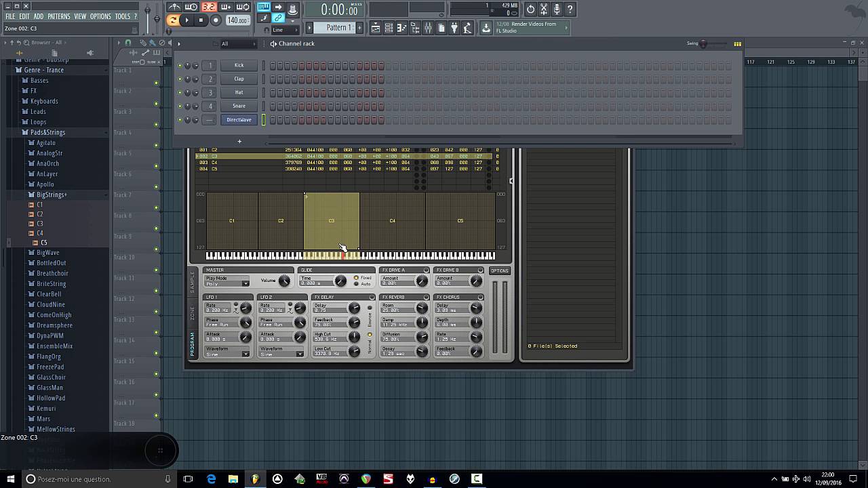Click the metronome icon in transport panel
Screen dimensions: 868x488
pyautogui.click(x=174, y=7)
